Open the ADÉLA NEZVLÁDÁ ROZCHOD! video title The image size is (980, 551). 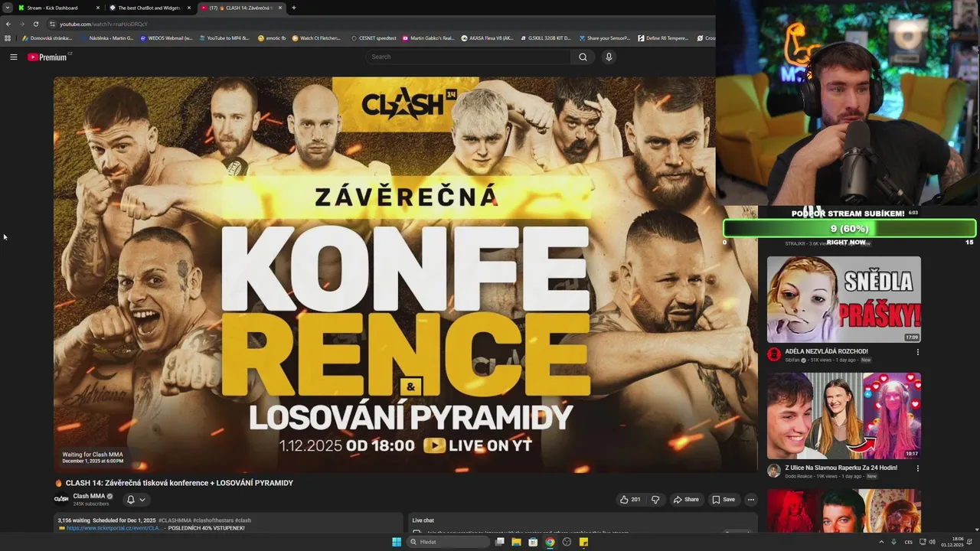pos(826,351)
